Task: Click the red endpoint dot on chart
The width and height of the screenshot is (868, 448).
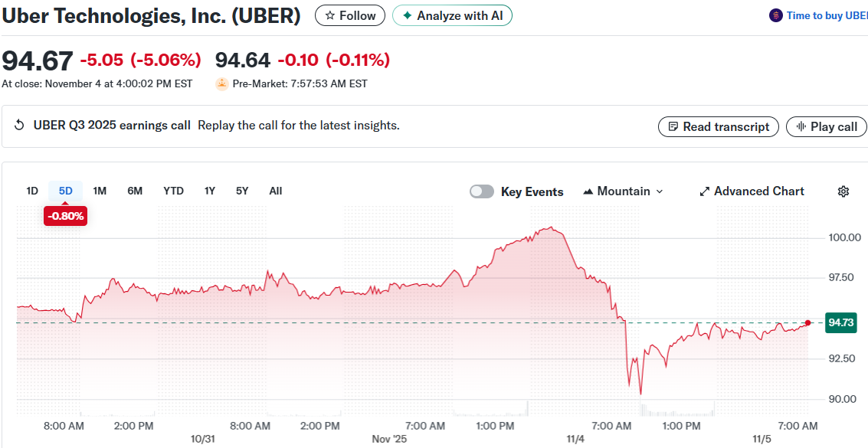Action: (807, 322)
